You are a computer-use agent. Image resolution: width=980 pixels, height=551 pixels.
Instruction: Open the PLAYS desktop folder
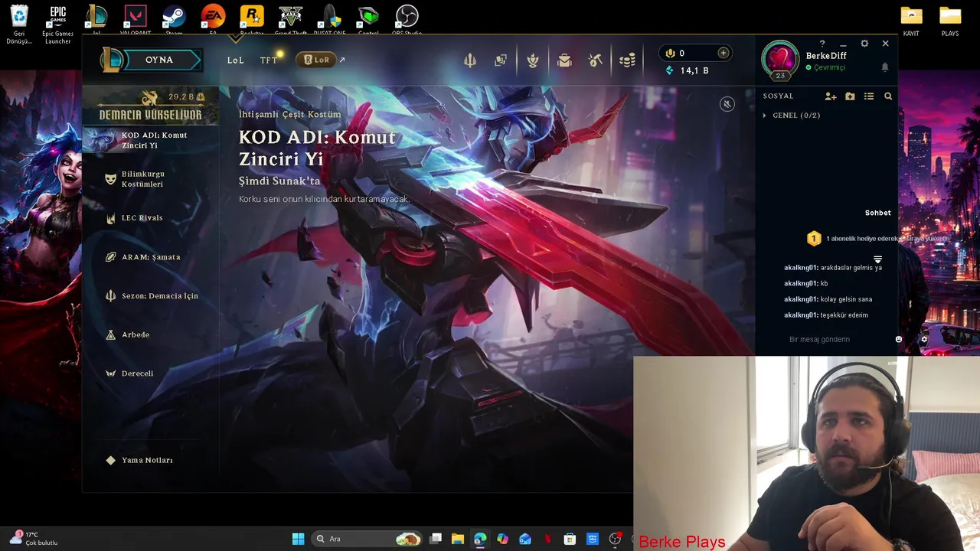point(950,21)
